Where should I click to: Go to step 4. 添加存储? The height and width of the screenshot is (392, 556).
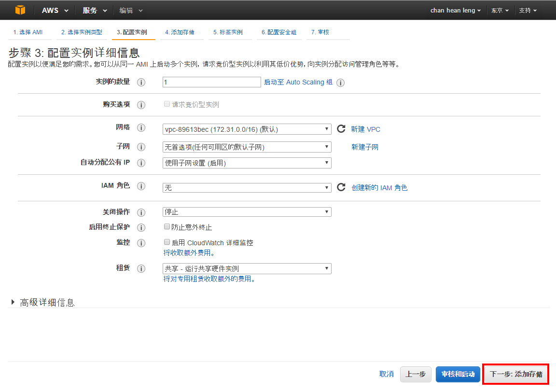click(180, 32)
